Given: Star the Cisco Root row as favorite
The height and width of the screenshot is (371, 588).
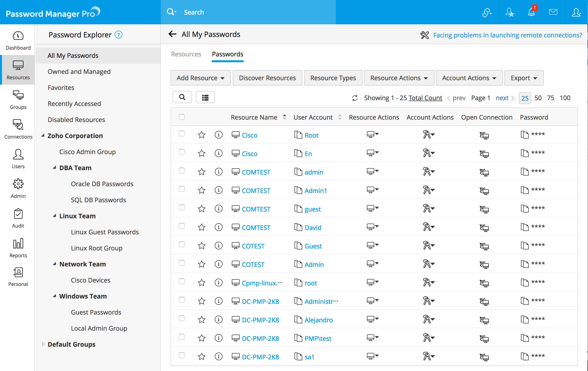Looking at the screenshot, I should pos(201,135).
